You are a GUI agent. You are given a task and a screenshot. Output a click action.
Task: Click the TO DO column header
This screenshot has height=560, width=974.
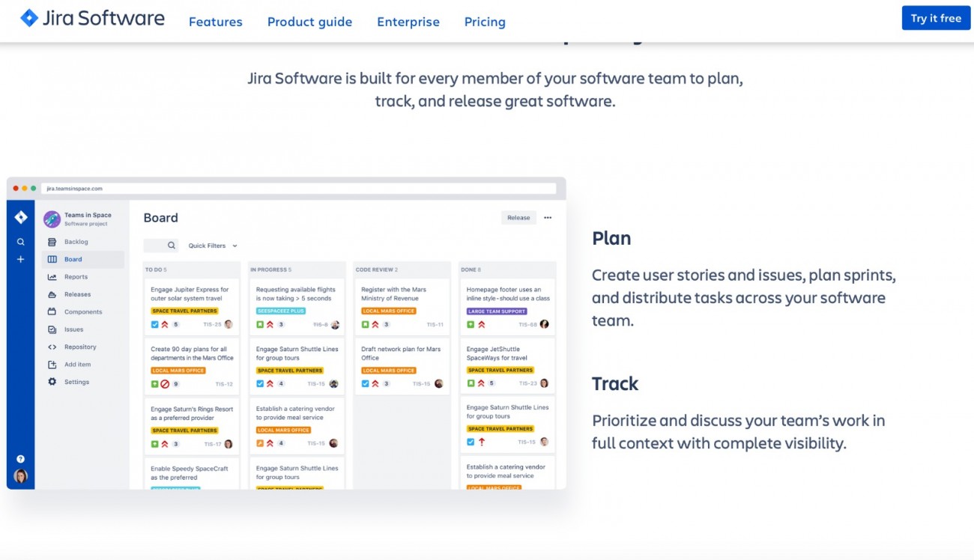(191, 270)
